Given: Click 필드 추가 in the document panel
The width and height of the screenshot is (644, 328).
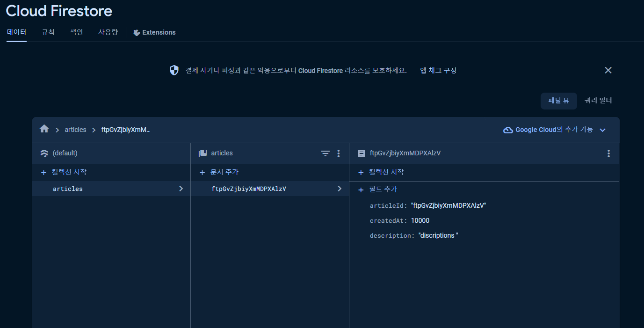Looking at the screenshot, I should (383, 190).
